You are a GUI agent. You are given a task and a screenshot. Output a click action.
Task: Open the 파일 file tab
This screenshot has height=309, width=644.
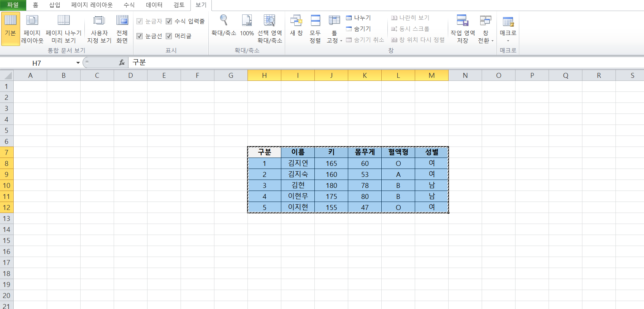(x=13, y=5)
